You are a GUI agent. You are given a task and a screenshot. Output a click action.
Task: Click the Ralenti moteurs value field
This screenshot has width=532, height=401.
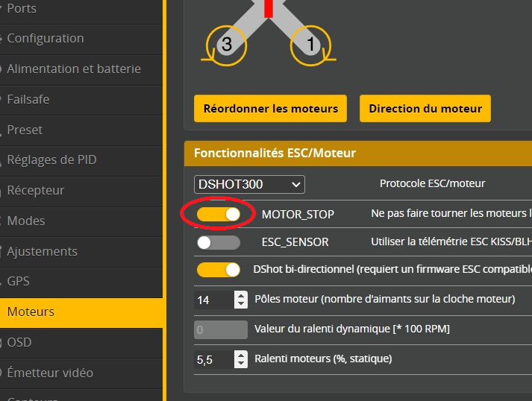pyautogui.click(x=213, y=359)
